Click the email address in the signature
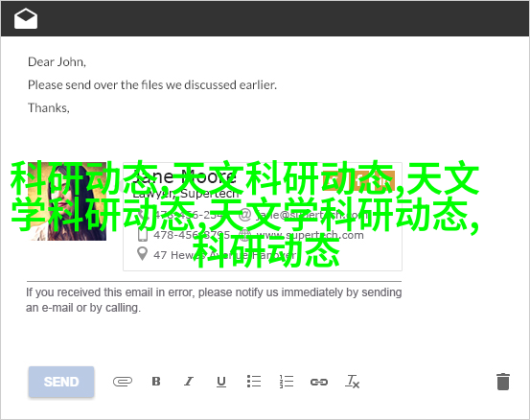 tap(310, 215)
